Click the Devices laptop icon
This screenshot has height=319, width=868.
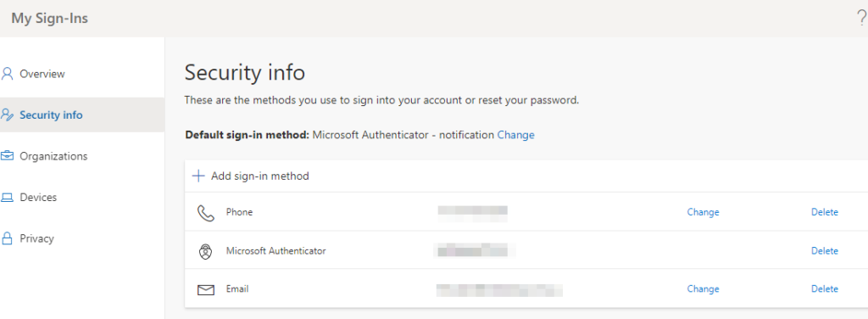7,198
